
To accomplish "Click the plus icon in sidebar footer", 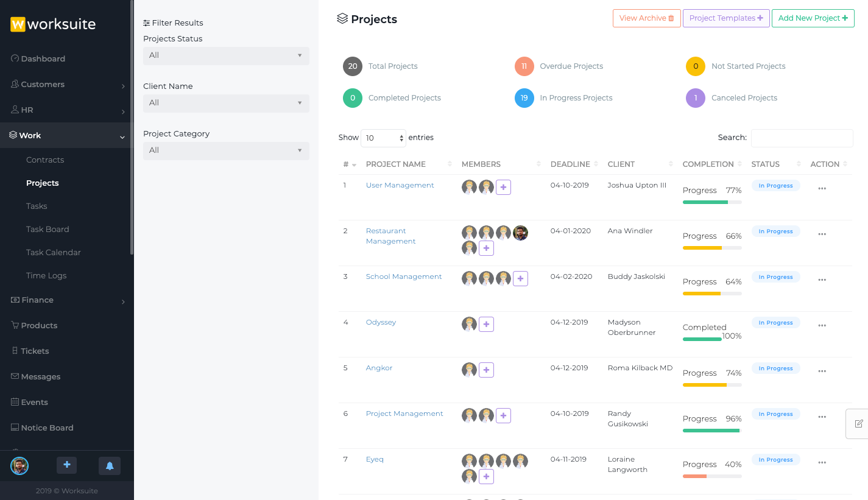I will 66,466.
